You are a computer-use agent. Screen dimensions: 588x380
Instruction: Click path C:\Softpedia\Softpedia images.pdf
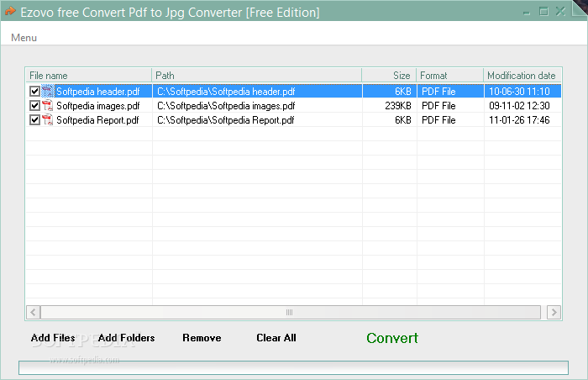point(226,106)
